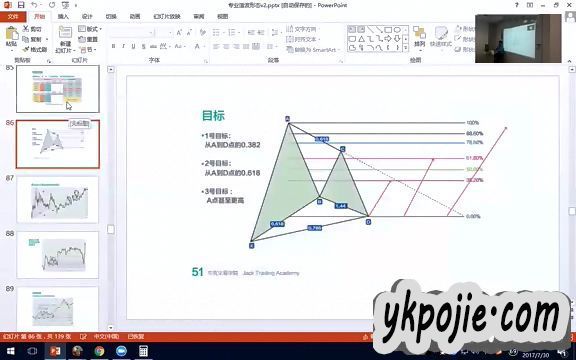Toggle Bold formatting
This screenshot has height=360, width=576.
[x=114, y=46]
